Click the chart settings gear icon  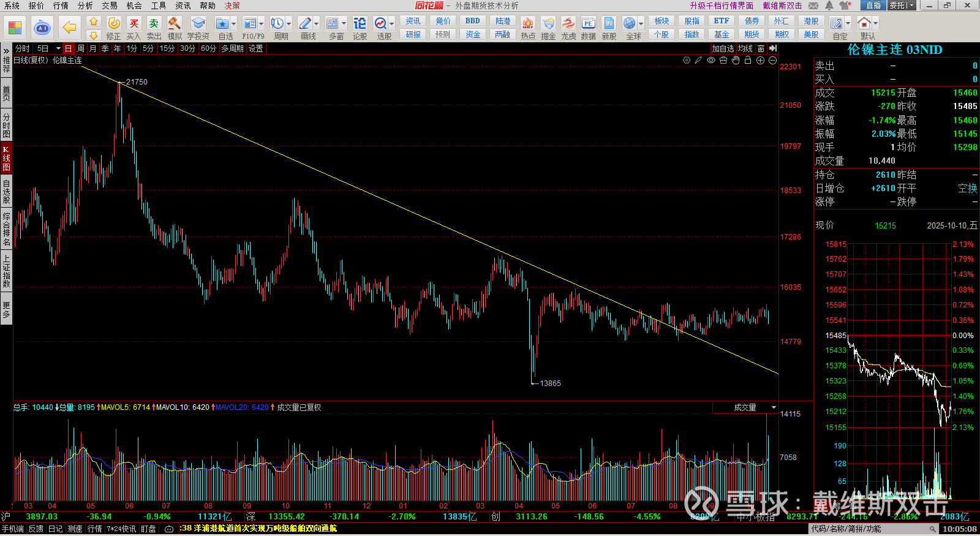687,60
